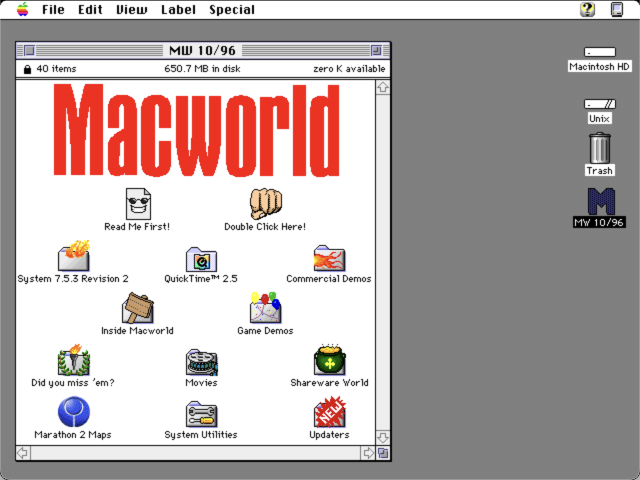Screen dimensions: 640x480
Task: Open the Edit menu
Action: (90, 9)
